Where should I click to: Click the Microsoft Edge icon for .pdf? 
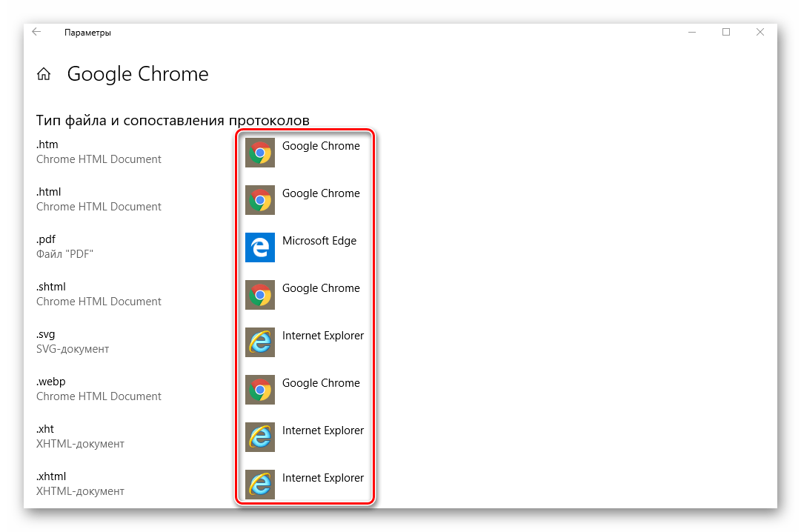[x=260, y=247]
